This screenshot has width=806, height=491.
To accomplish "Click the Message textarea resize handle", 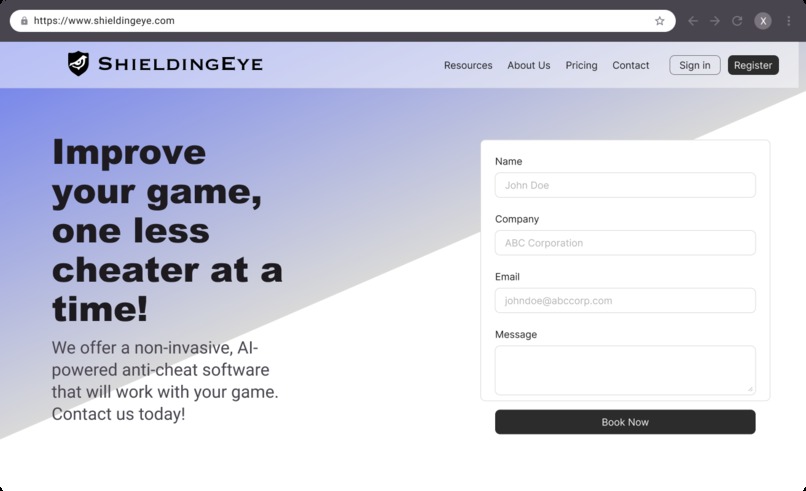I will (x=750, y=389).
